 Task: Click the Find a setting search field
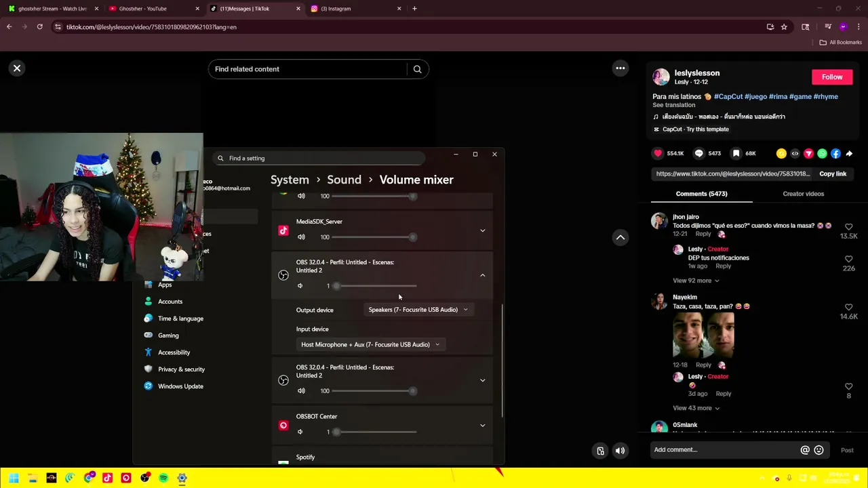click(x=319, y=158)
